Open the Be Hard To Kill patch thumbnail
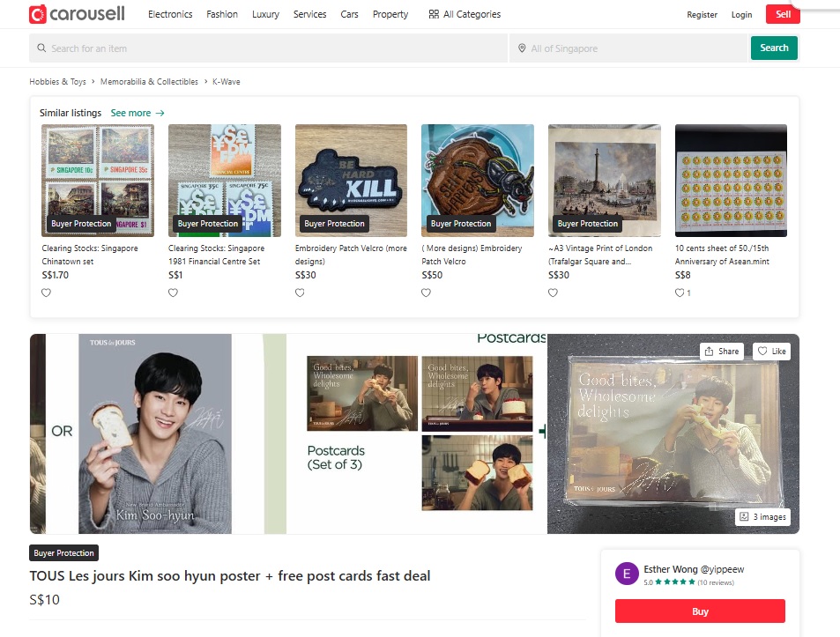 tap(351, 181)
